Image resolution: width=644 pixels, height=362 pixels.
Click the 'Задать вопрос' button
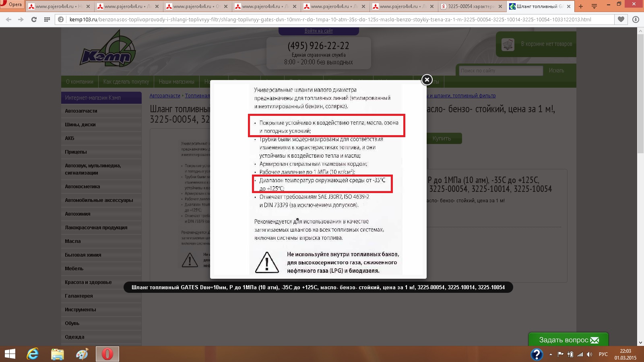568,340
